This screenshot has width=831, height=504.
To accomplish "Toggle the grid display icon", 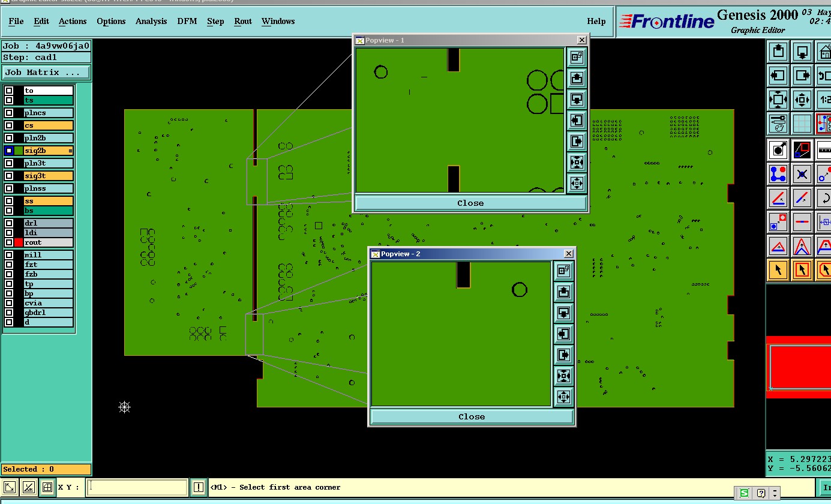I will point(802,124).
